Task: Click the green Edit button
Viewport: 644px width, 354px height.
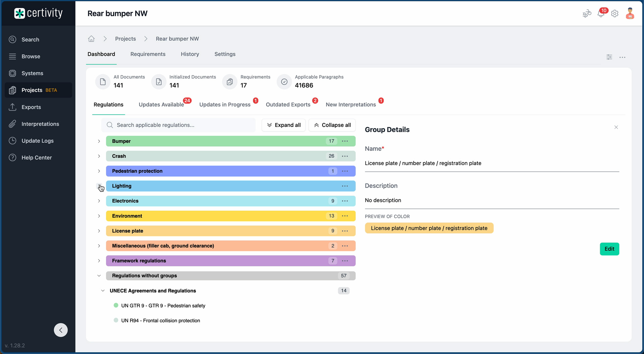Action: coord(609,249)
